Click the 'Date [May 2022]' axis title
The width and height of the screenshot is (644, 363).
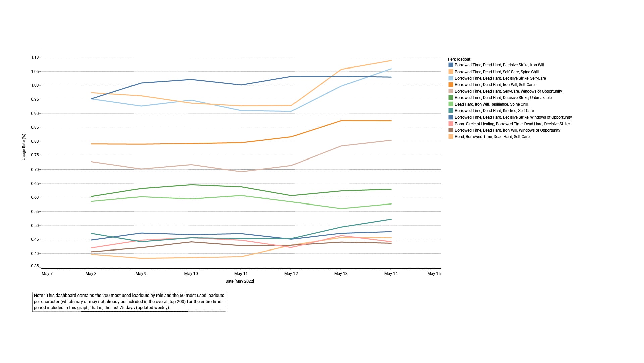[x=239, y=281]
